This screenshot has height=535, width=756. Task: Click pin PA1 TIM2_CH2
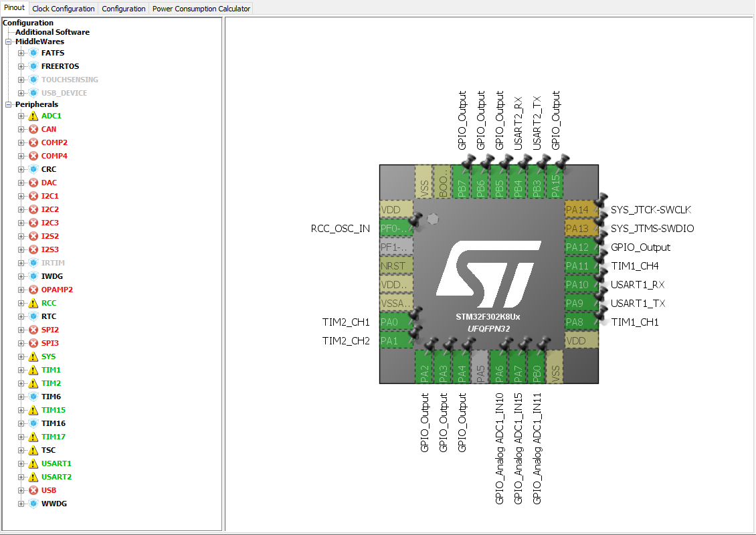pyautogui.click(x=396, y=341)
